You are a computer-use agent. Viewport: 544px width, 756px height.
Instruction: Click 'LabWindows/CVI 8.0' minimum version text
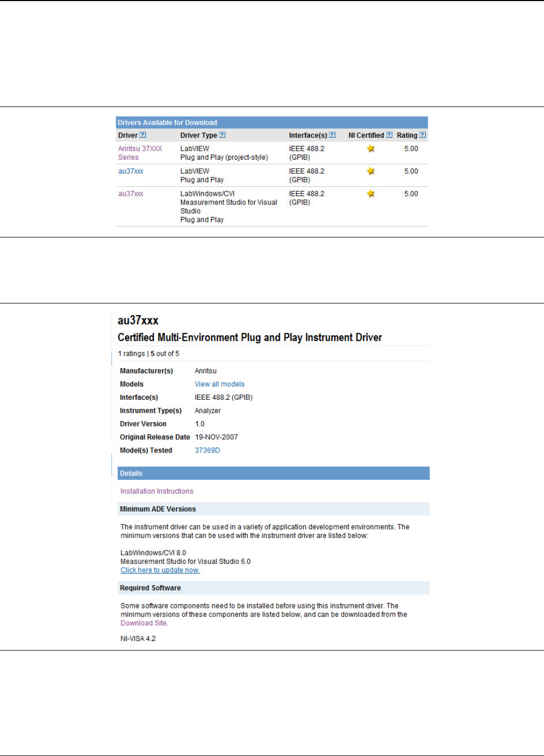(x=153, y=553)
